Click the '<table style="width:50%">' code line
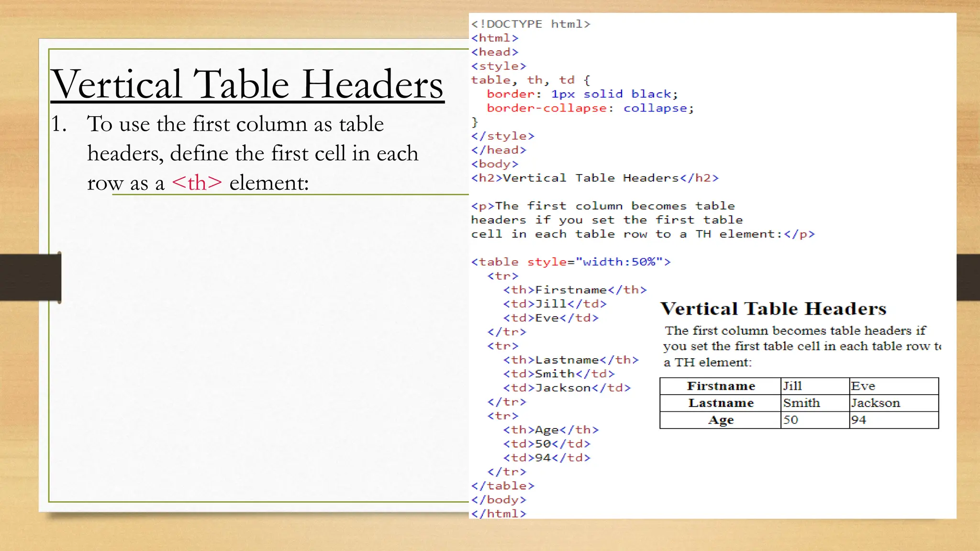Screen dimensions: 980x551 (x=571, y=262)
